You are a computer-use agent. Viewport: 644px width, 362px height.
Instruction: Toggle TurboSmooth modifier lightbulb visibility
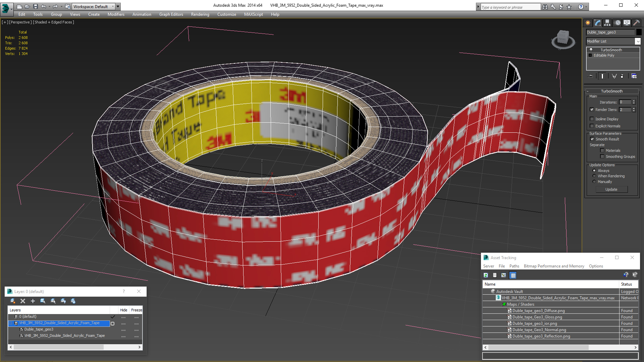(591, 50)
